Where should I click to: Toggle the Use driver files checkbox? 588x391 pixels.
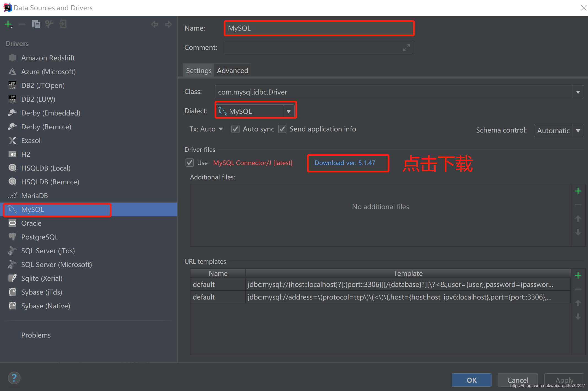[189, 163]
